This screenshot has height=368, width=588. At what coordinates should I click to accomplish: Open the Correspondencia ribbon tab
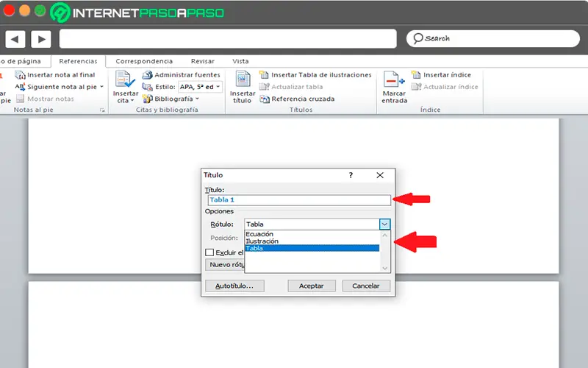pos(144,61)
